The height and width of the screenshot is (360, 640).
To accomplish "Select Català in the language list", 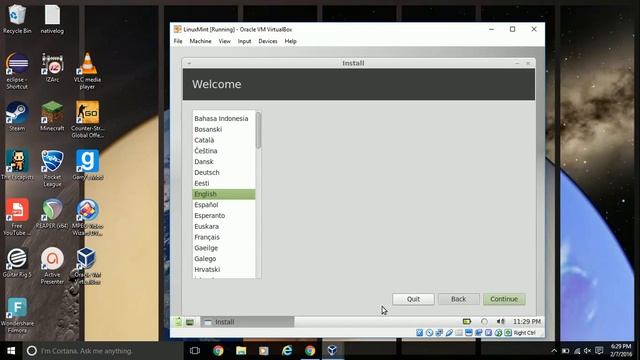I will click(x=224, y=140).
